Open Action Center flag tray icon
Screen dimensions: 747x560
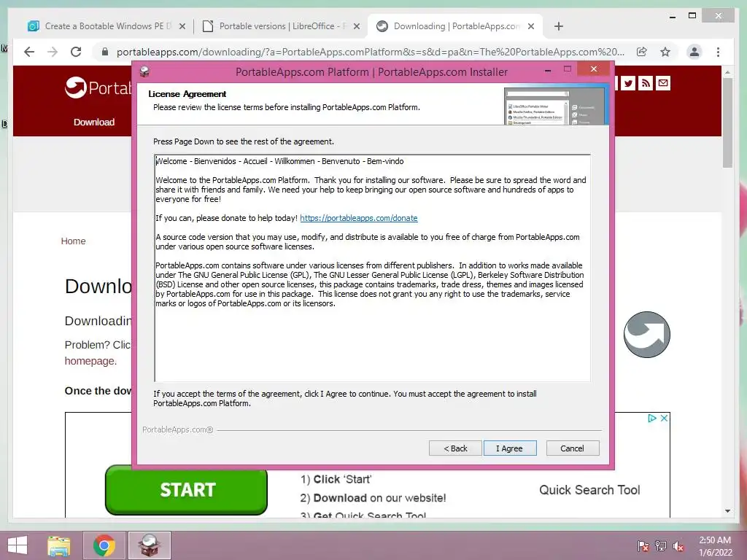click(643, 546)
